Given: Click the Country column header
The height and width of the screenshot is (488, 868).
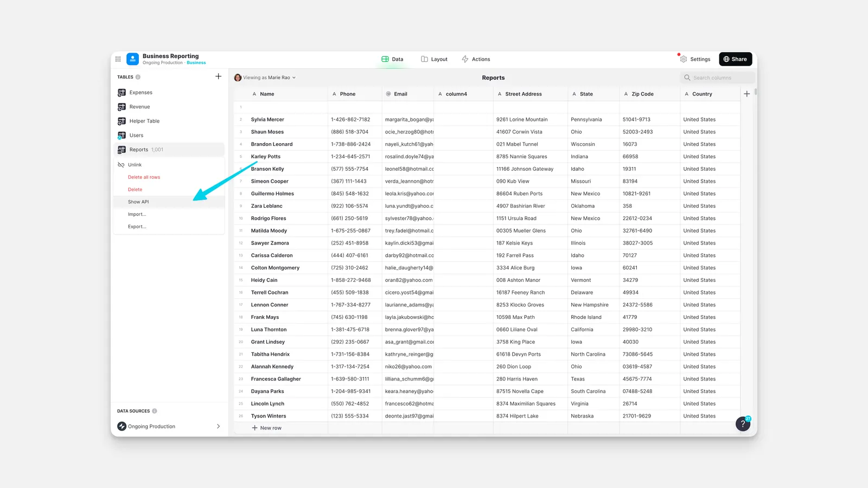Looking at the screenshot, I should coord(710,94).
